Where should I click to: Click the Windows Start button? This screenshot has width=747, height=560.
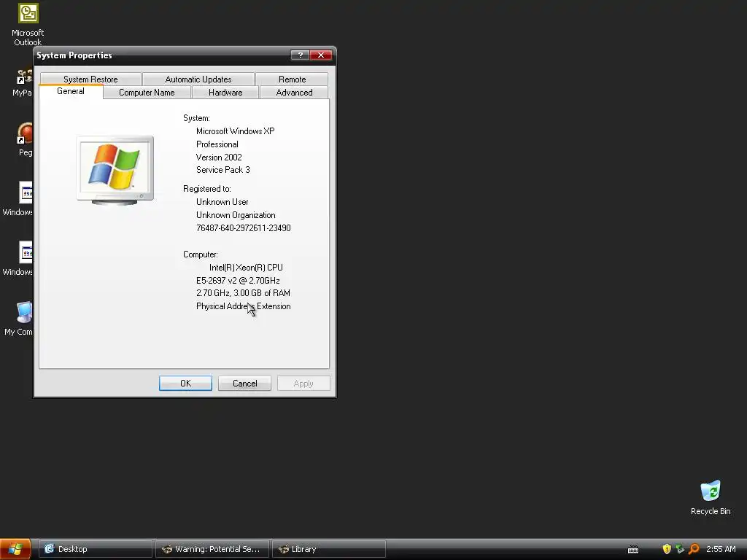pos(16,549)
